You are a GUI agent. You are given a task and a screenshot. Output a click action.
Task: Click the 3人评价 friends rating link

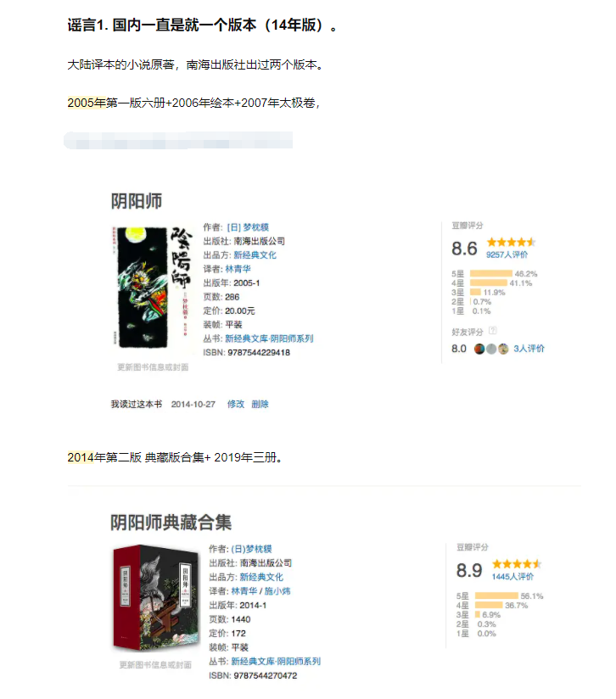[529, 349]
